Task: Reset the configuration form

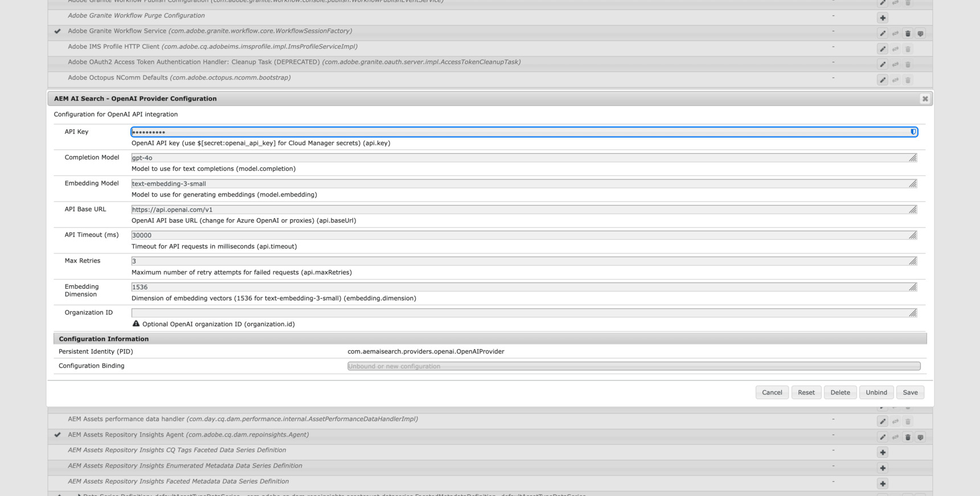Action: (806, 392)
